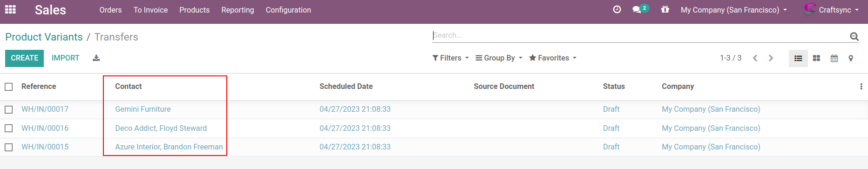This screenshot has height=169, width=868.
Task: Switch to kanban view
Action: [816, 58]
